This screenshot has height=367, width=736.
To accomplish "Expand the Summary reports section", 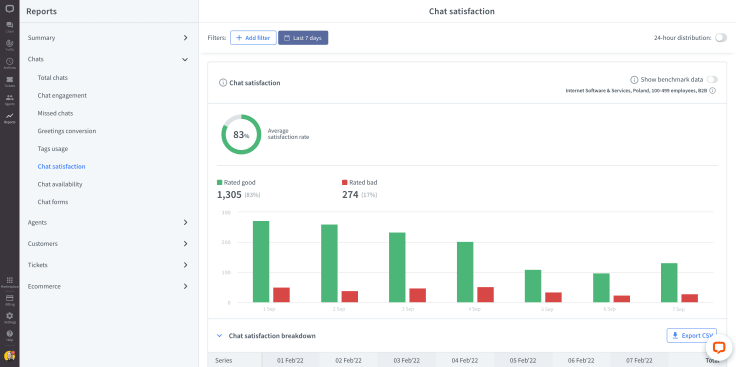I will 108,38.
